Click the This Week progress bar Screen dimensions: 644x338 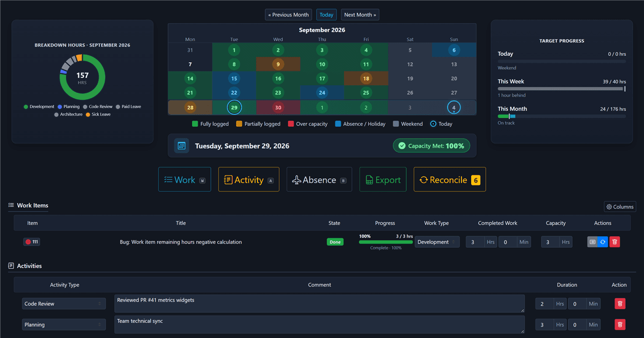coord(562,89)
